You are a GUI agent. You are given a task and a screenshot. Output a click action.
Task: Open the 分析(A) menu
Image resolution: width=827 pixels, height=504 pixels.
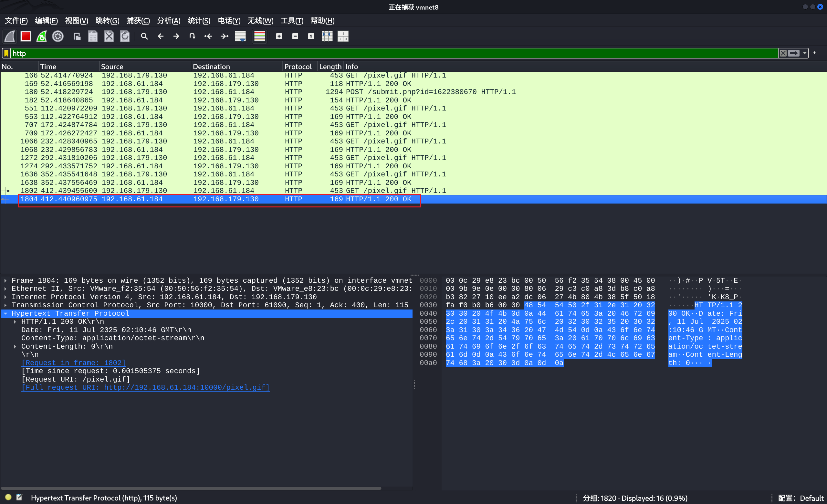pyautogui.click(x=169, y=21)
